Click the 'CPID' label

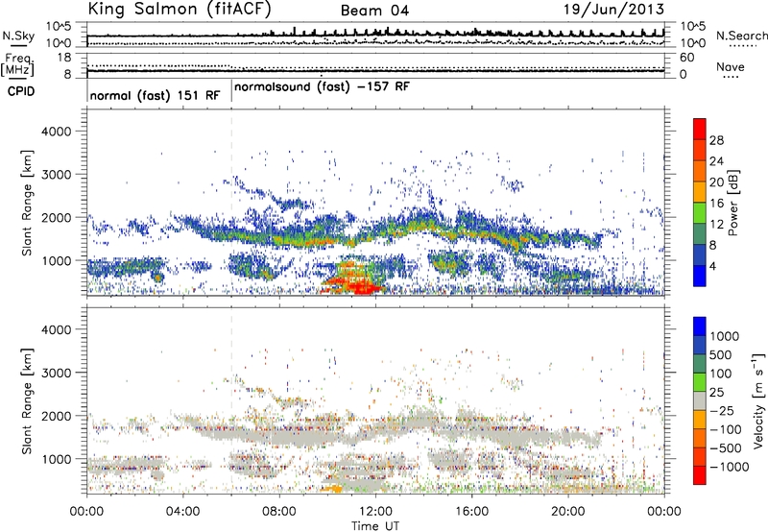point(21,91)
